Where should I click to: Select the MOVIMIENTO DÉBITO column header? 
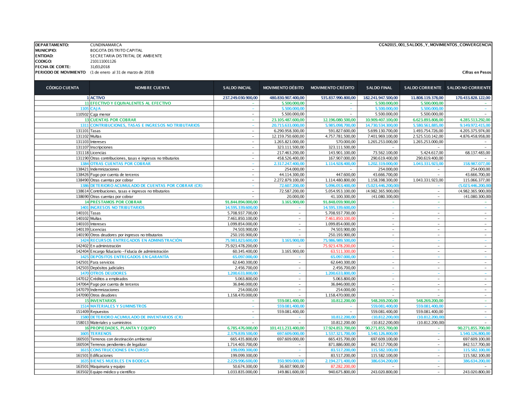coord(283,87)
